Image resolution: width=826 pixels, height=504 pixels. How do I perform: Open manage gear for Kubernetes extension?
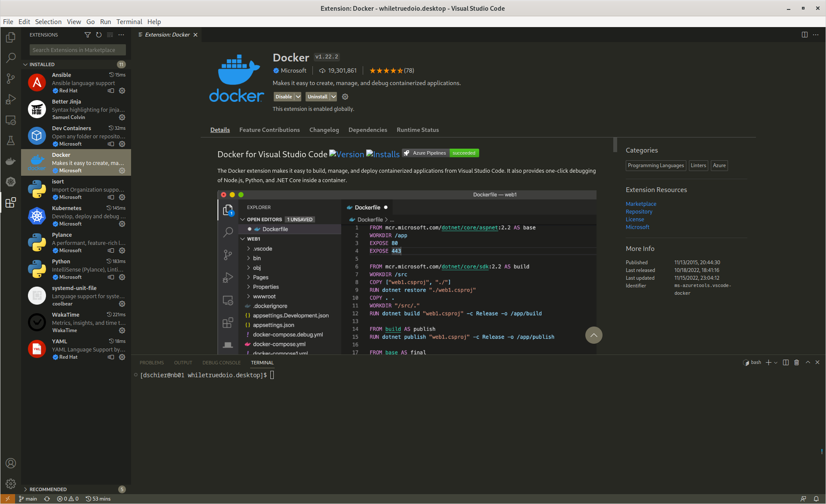(x=122, y=224)
